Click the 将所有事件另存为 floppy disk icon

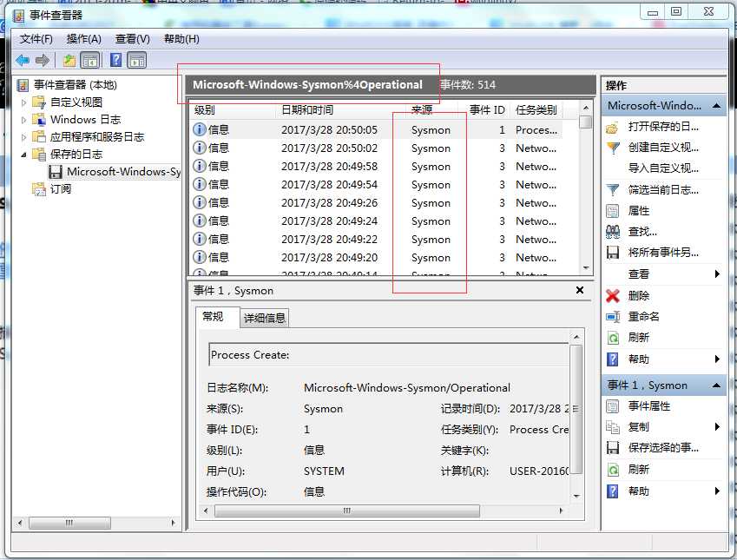click(x=613, y=253)
